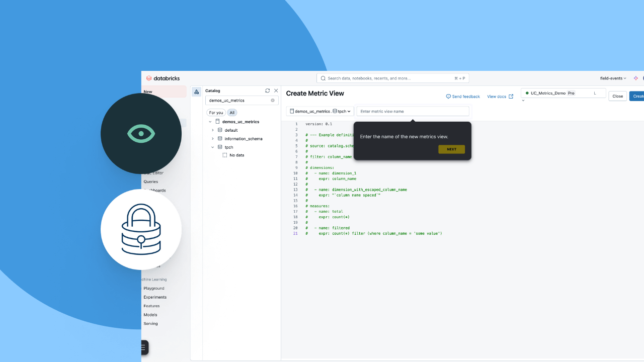This screenshot has width=644, height=362.
Task: Open Experiments in the sidebar
Action: click(x=155, y=297)
